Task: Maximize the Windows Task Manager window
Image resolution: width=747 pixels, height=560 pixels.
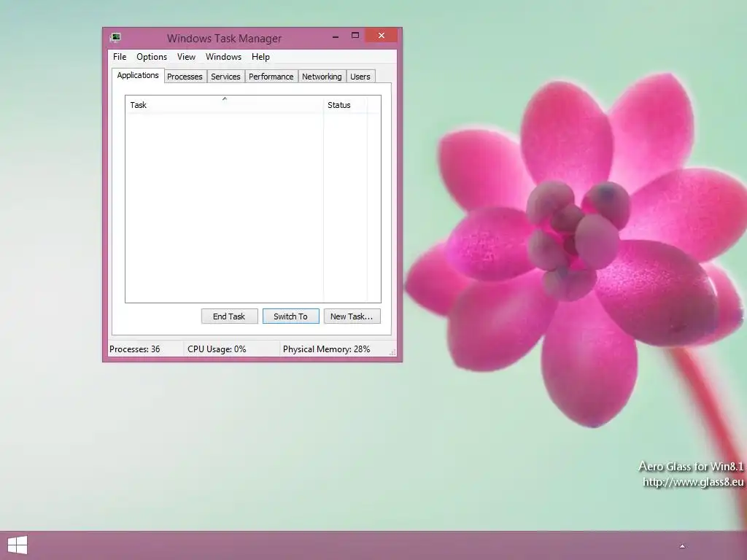Action: click(x=355, y=35)
